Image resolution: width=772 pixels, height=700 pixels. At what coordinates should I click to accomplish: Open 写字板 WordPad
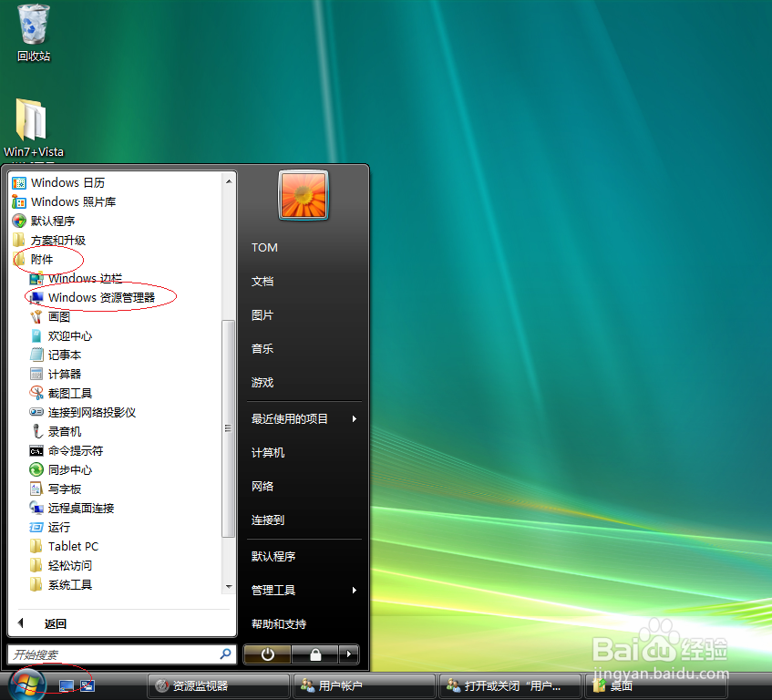(x=55, y=489)
